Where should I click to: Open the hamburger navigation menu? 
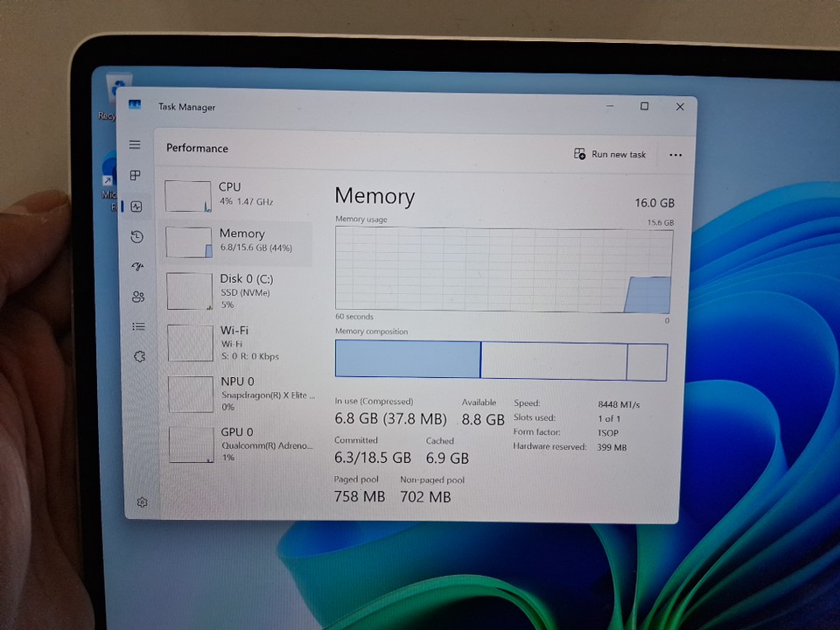(x=135, y=144)
